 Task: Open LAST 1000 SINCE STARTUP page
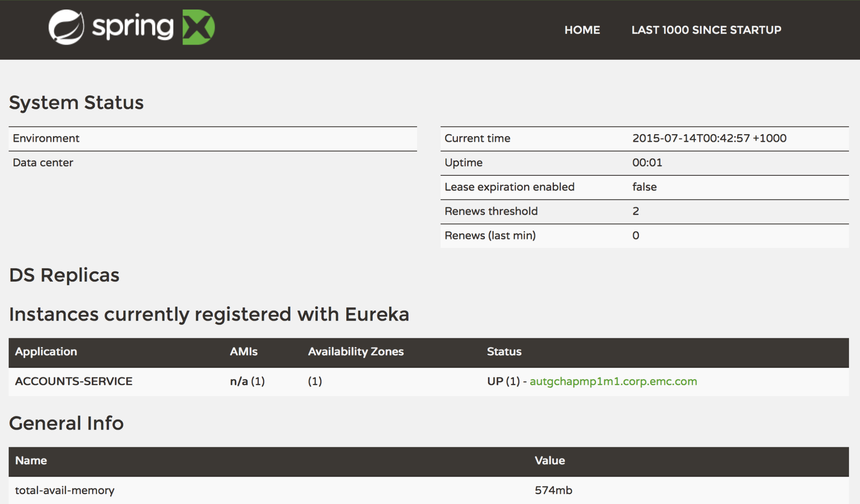[706, 30]
